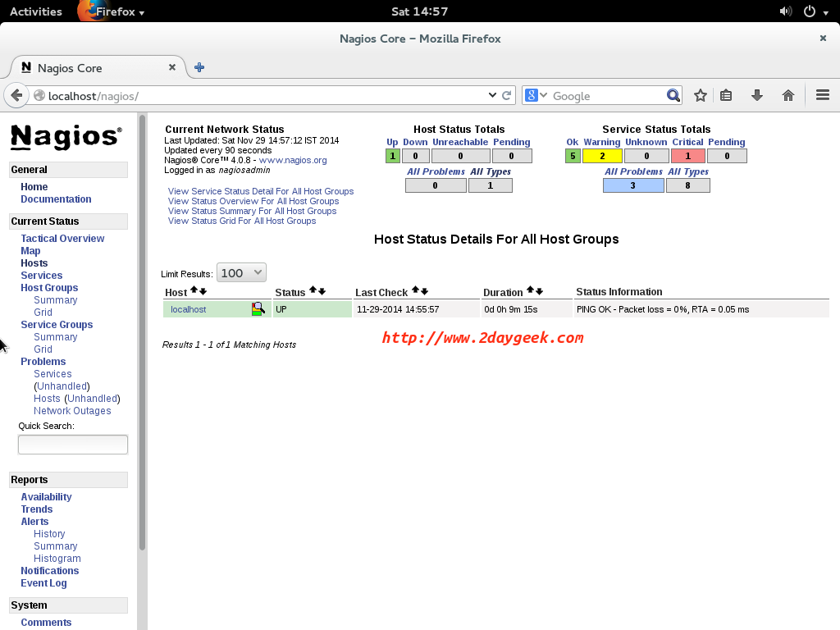Image resolution: width=840 pixels, height=630 pixels.
Task: Open the URL history dropdown arrow
Action: pos(492,95)
